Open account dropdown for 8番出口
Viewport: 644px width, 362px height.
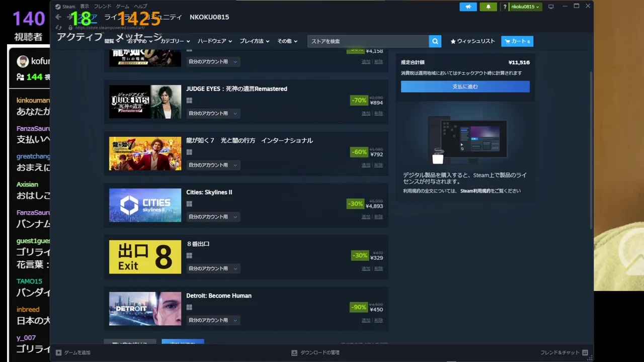(x=213, y=269)
